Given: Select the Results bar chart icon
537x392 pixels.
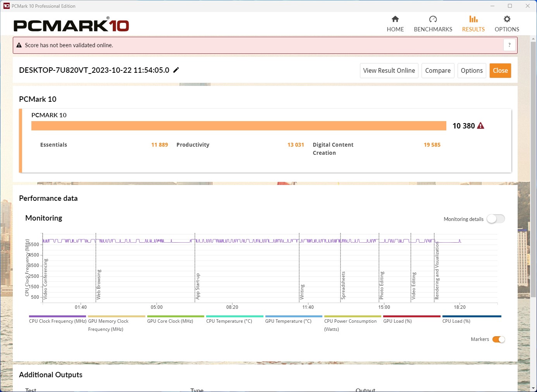Looking at the screenshot, I should [x=473, y=19].
